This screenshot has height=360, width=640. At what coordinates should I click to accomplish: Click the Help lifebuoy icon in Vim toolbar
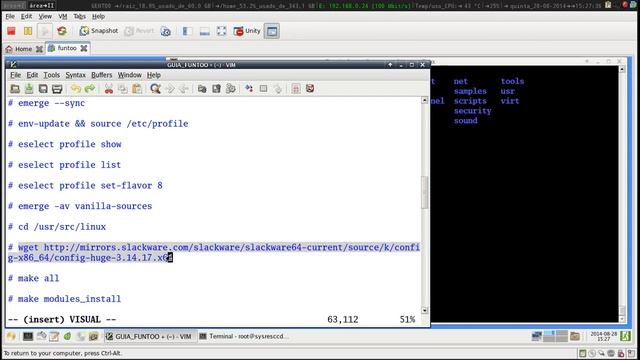pos(296,89)
